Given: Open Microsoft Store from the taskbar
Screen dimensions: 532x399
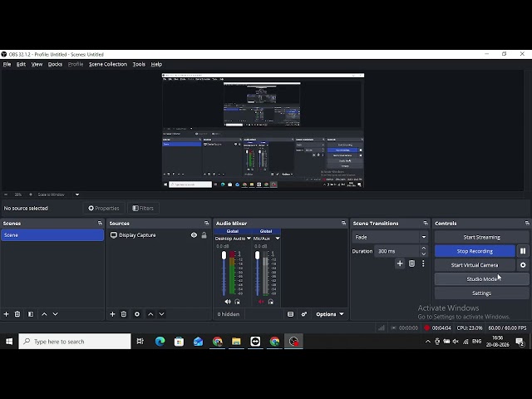Looking at the screenshot, I should pos(179,342).
